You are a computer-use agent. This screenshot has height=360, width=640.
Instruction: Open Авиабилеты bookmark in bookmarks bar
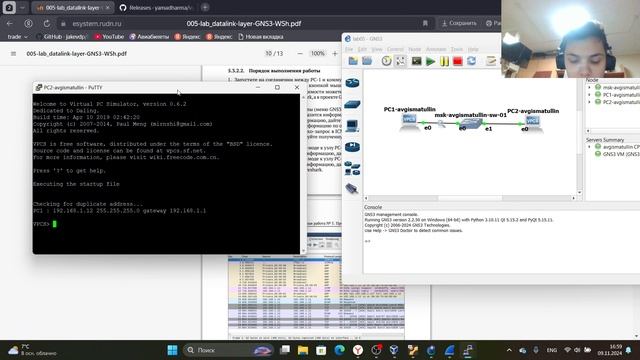click(x=149, y=37)
